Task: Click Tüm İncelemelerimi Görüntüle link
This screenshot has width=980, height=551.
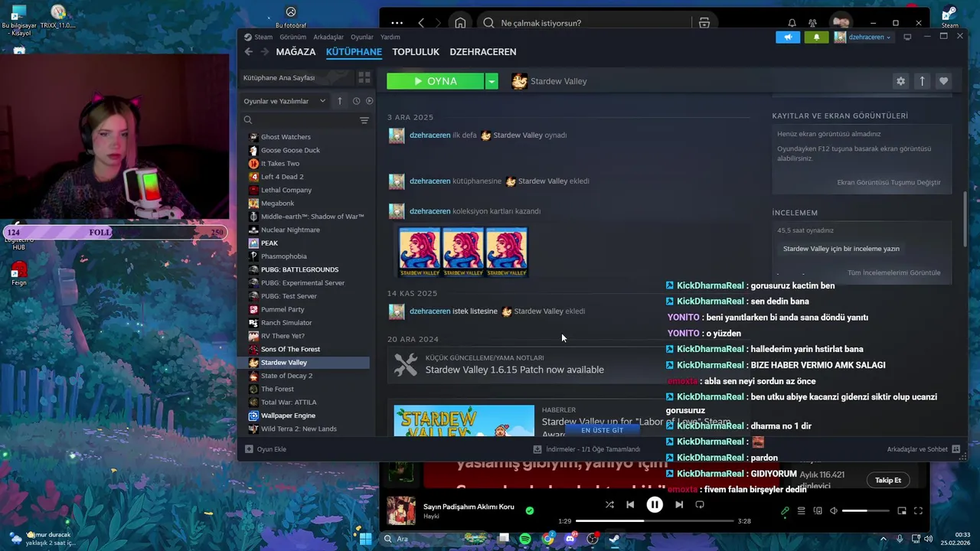Action: 893,273
